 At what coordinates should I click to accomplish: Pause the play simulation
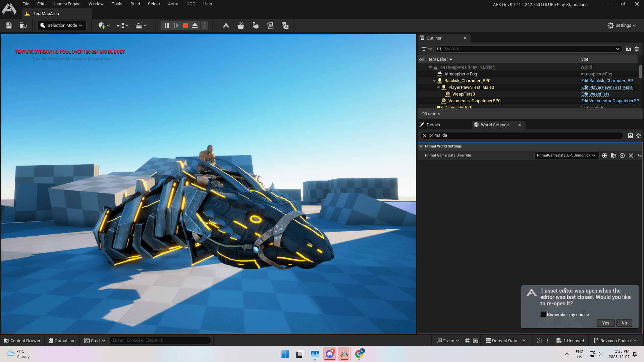pos(166,25)
